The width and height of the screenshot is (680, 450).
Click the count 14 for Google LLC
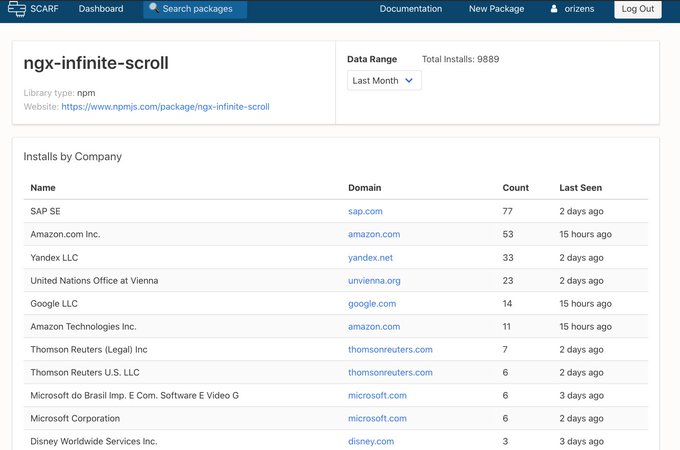pos(507,303)
